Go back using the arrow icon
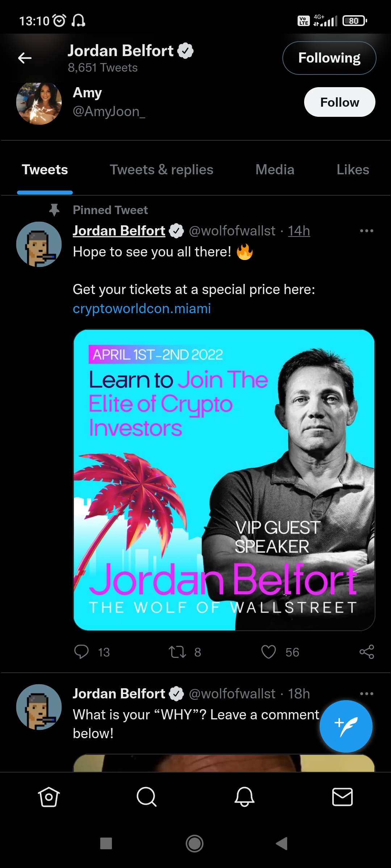 coord(25,58)
